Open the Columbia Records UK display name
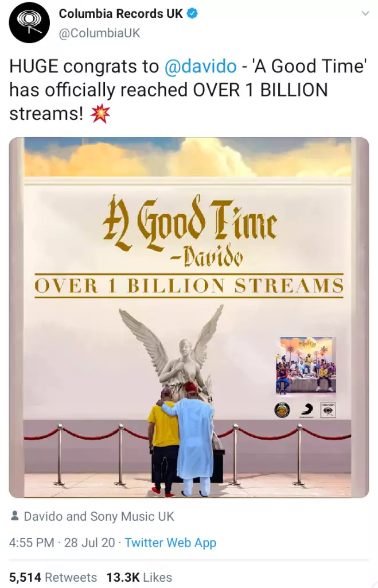Screen dimensions: 378x588 pyautogui.click(x=120, y=14)
